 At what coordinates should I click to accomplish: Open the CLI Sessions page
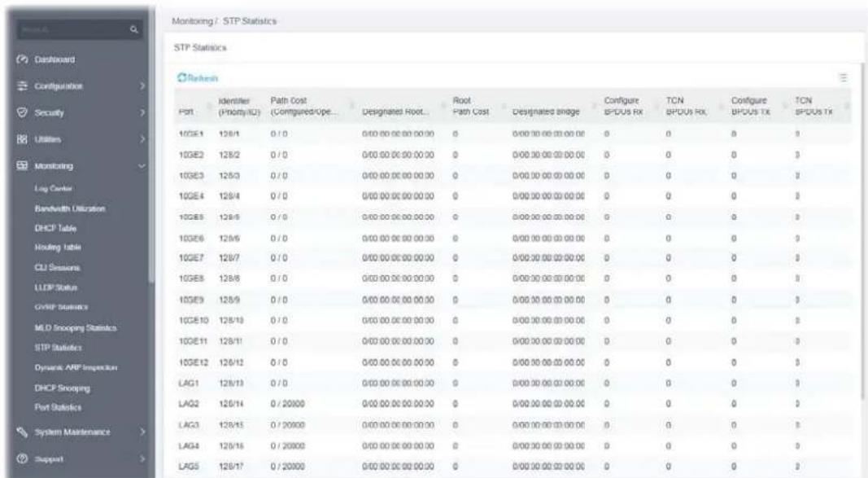[57, 268]
